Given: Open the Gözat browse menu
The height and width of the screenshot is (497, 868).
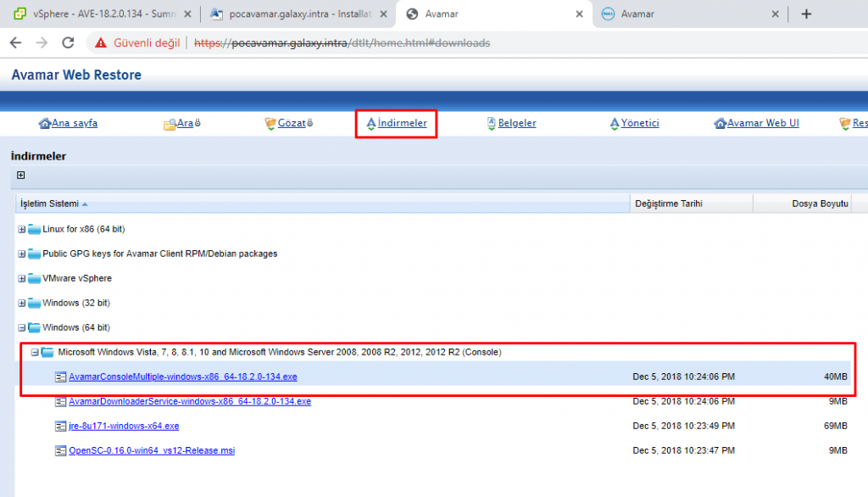Looking at the screenshot, I should [x=292, y=123].
